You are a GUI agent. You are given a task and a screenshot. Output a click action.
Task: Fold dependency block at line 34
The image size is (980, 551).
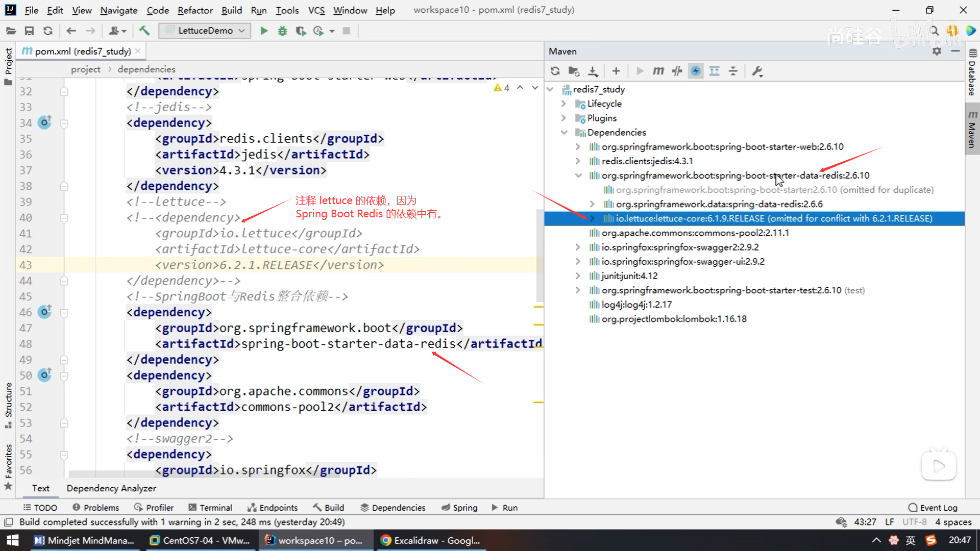click(x=64, y=123)
